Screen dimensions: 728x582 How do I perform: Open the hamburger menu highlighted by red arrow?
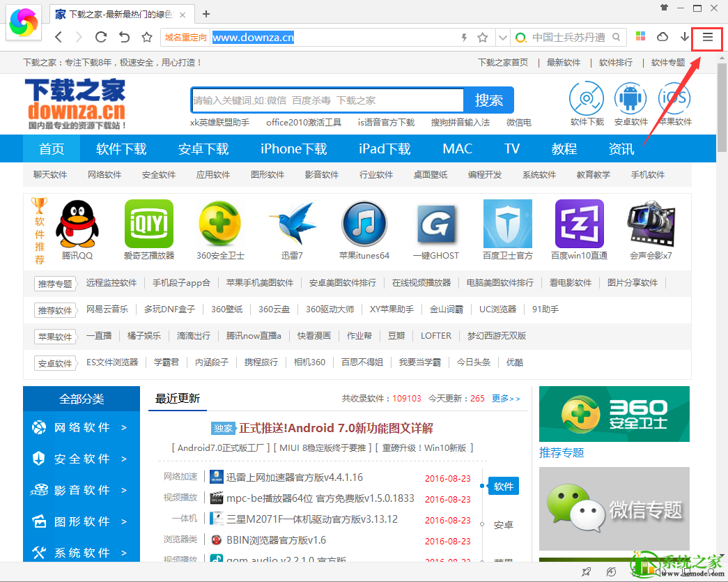(706, 38)
